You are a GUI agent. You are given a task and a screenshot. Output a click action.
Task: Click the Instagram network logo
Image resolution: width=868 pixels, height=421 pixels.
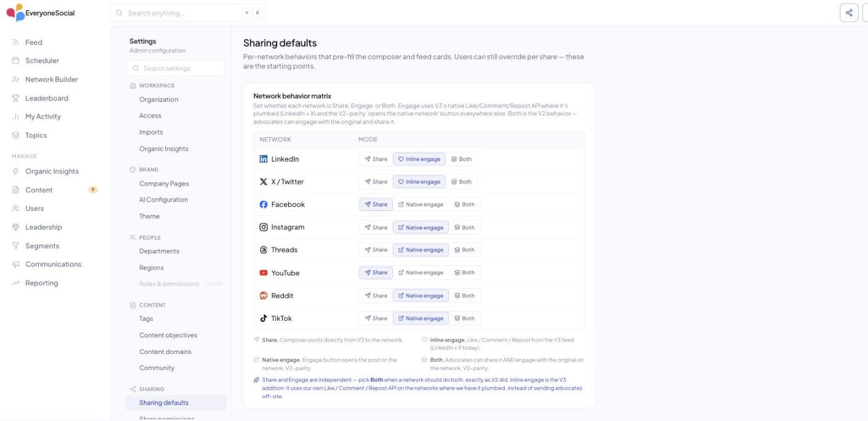pyautogui.click(x=264, y=227)
